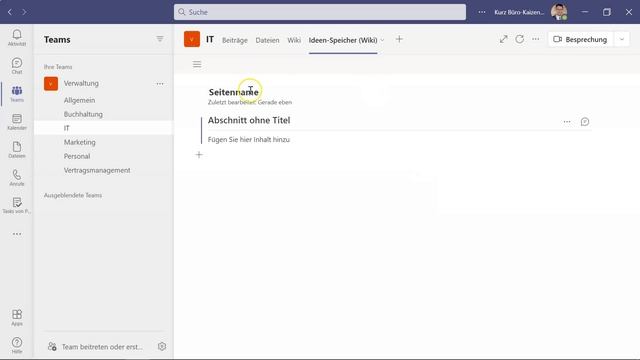The image size is (640, 360).
Task: Switch to the Dateien tab
Action: click(x=267, y=40)
